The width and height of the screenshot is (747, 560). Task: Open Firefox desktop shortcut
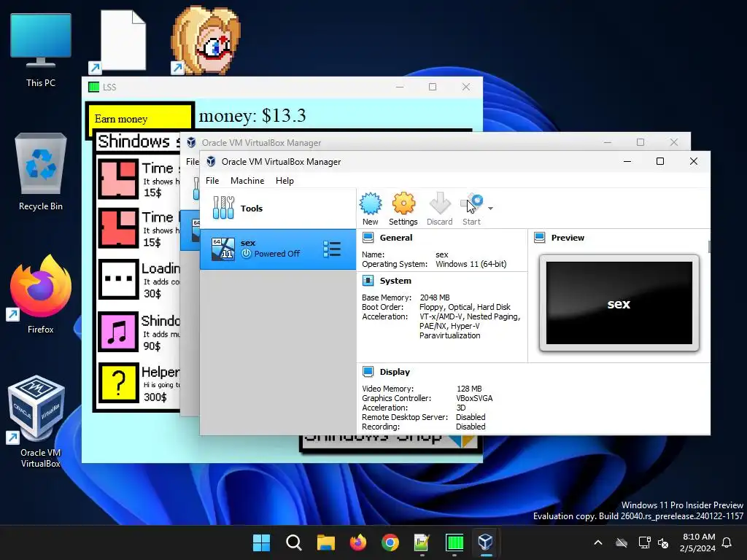pos(41,294)
